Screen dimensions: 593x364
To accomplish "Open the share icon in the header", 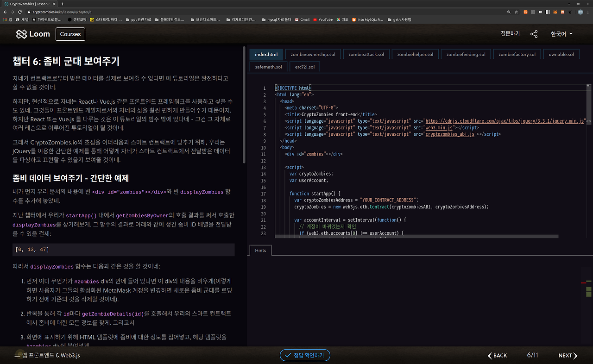I will [x=534, y=34].
